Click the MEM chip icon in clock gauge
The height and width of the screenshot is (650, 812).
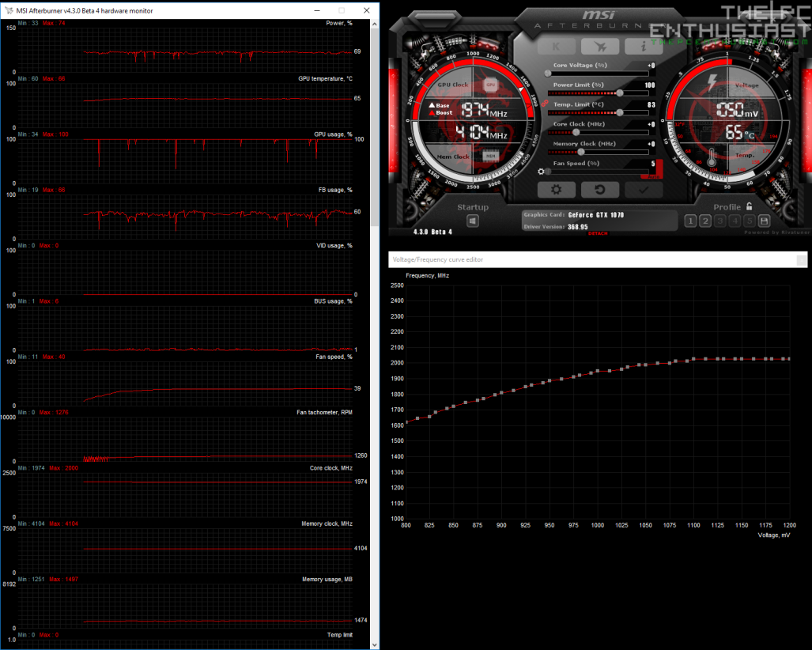pyautogui.click(x=490, y=155)
